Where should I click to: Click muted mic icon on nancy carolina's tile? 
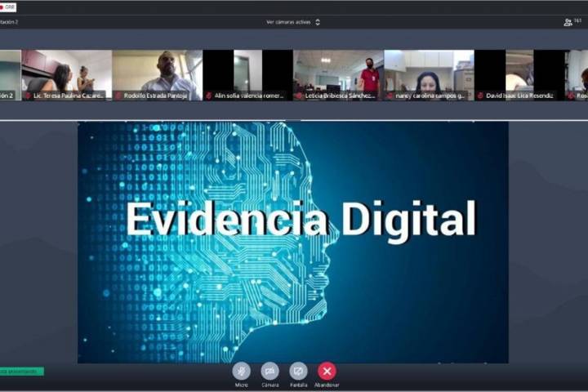(x=390, y=96)
